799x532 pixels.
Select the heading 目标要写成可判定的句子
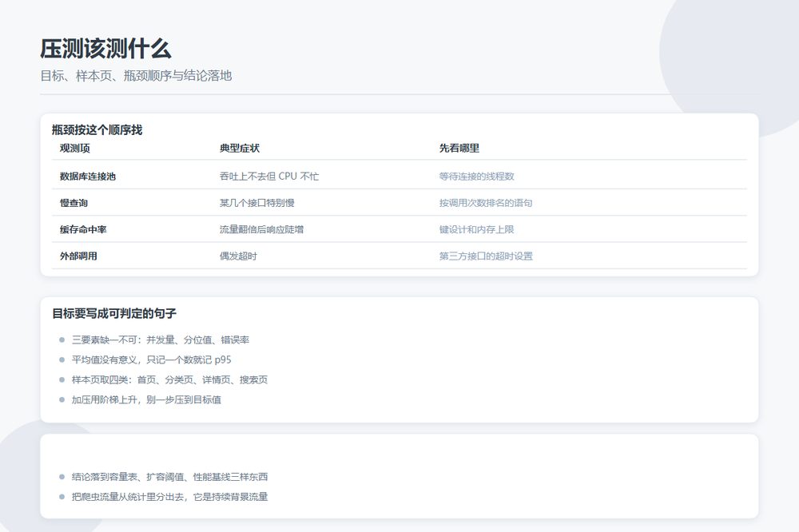114,313
